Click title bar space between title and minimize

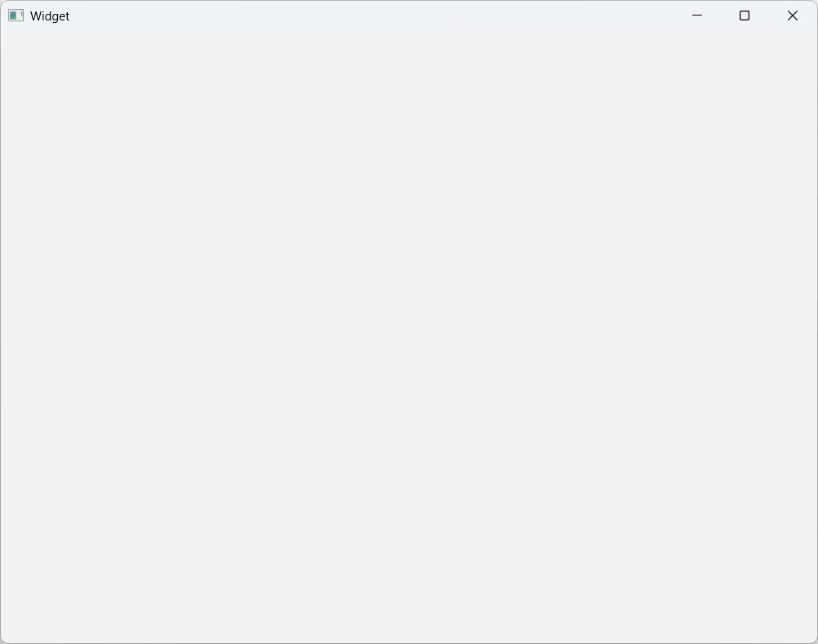point(365,16)
